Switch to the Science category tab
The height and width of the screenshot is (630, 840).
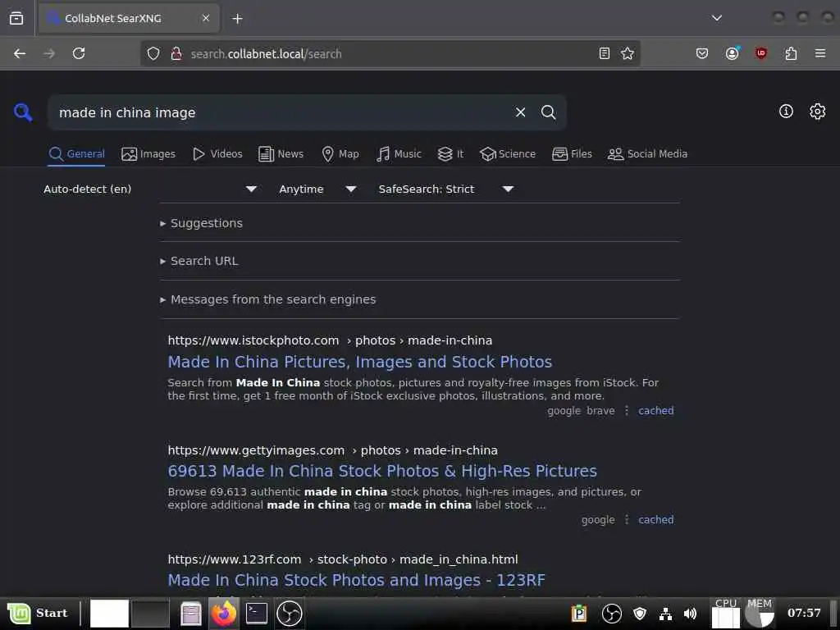pos(508,154)
